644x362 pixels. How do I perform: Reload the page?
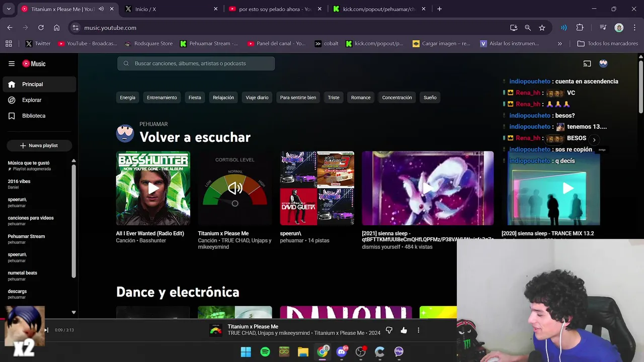point(41,28)
